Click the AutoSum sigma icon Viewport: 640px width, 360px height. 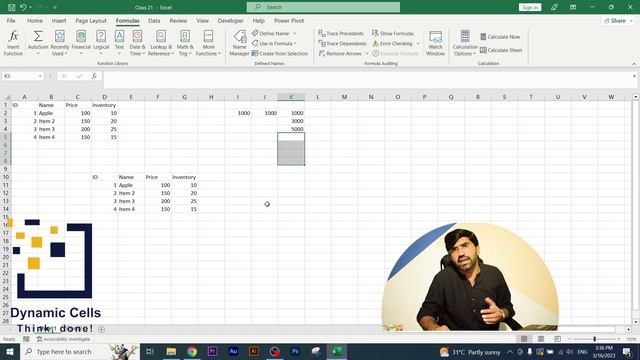[38, 37]
